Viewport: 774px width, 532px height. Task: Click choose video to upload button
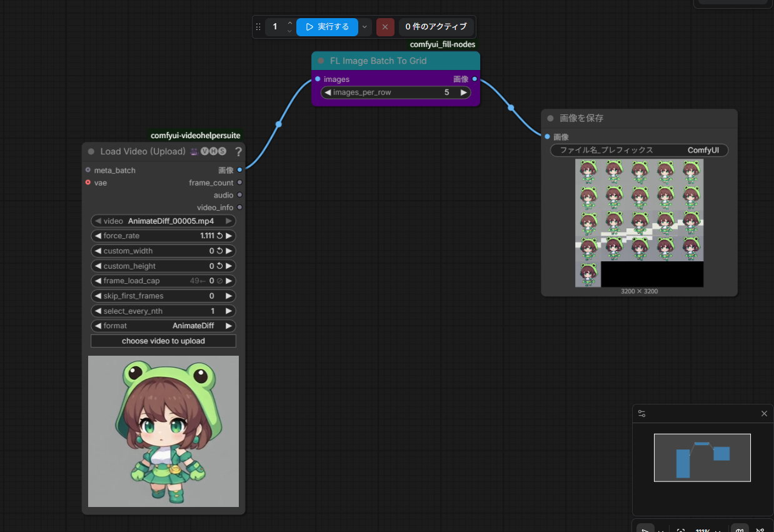[x=163, y=341]
